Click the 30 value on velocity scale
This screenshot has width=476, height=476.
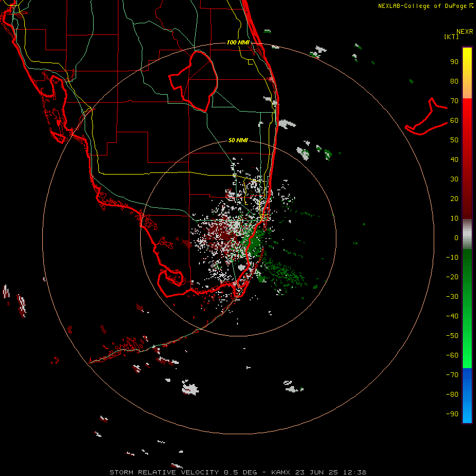point(454,179)
